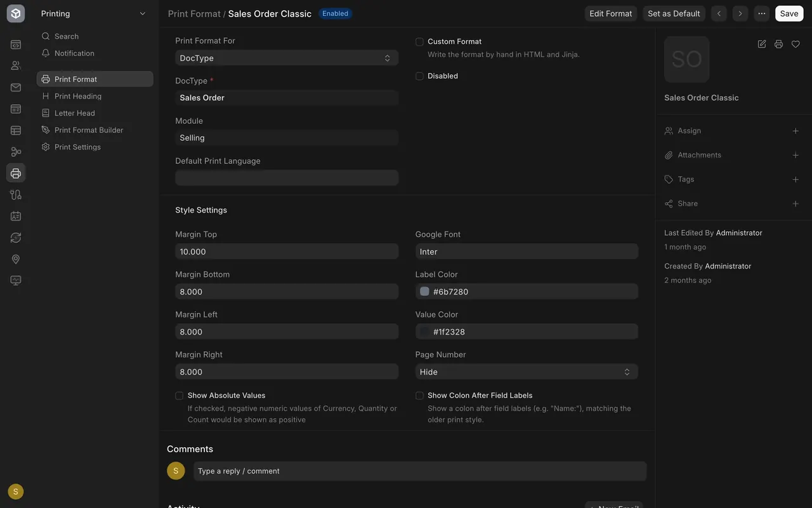
Task: Open Letter Head in the sidebar
Action: coord(95,113)
